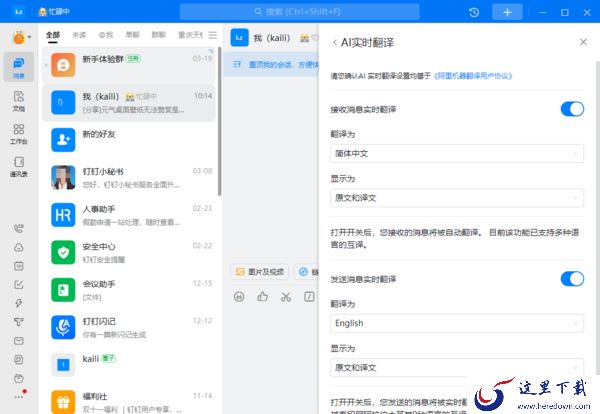Screen dimensions: 600x414
Task: Open the English translate-to dropdown
Action: (x=457, y=323)
